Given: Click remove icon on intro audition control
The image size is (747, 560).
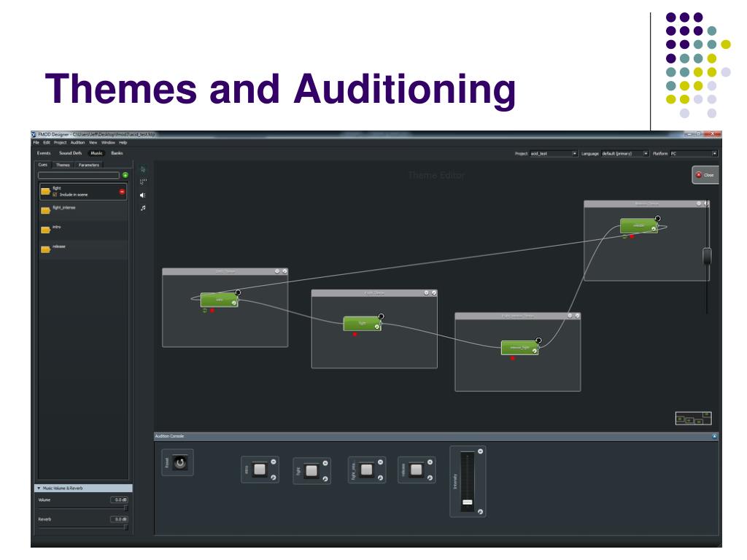Looking at the screenshot, I should pos(274,462).
